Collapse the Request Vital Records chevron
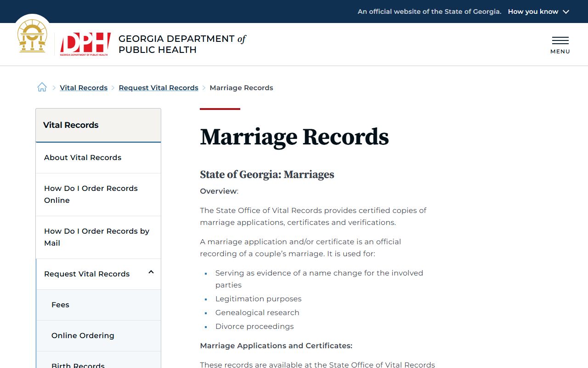588x368 pixels. [x=151, y=272]
